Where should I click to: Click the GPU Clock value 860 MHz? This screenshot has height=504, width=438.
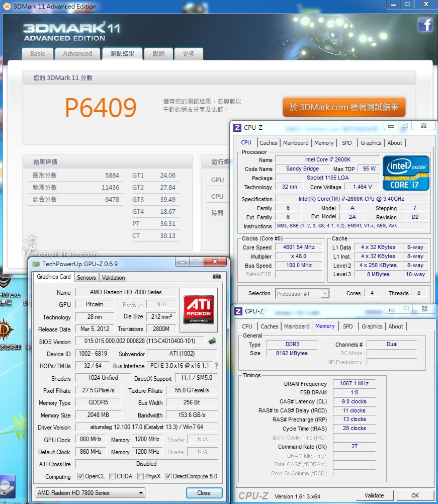pos(91,439)
